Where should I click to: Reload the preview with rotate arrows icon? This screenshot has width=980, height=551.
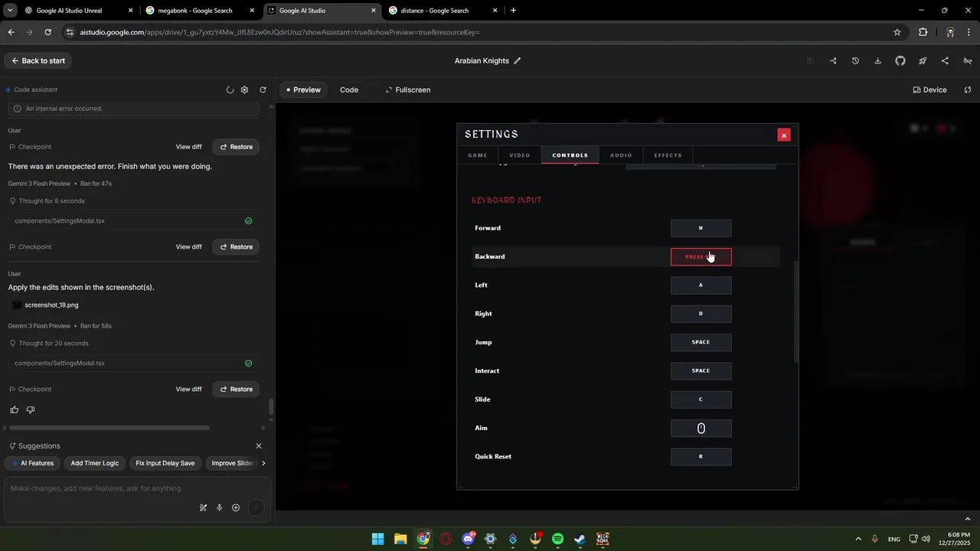[968, 90]
